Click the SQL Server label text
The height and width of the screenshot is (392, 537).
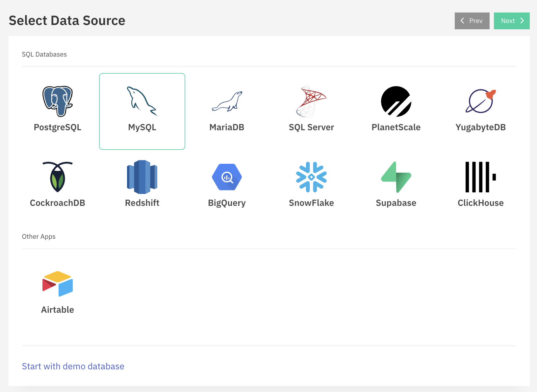click(311, 127)
